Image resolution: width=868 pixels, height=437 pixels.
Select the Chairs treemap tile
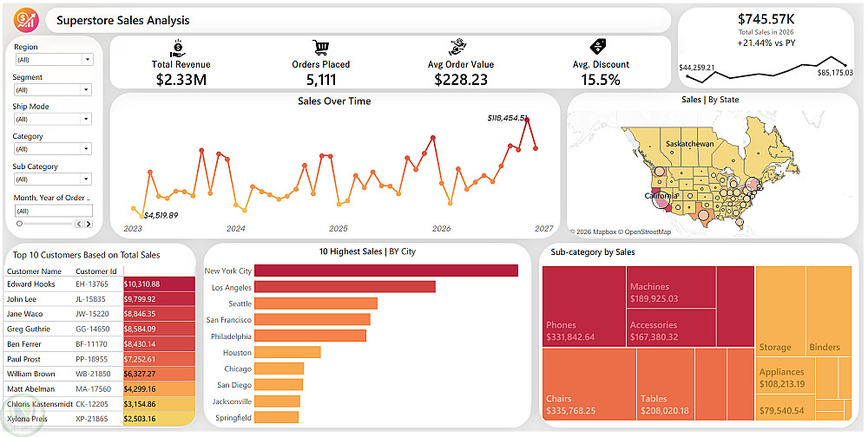(x=589, y=384)
